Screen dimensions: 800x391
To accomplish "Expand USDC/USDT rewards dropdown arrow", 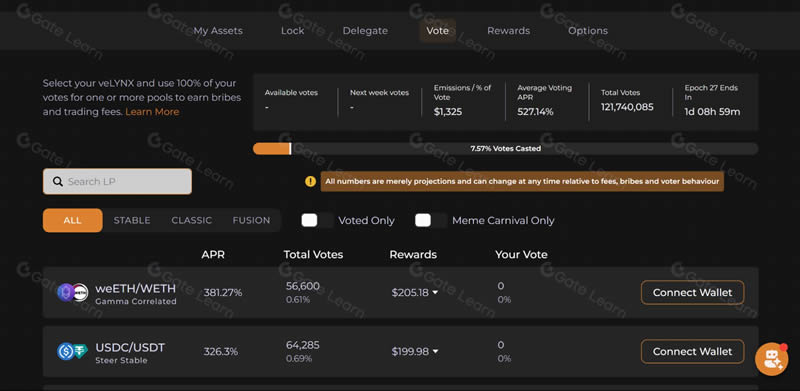I will click(x=435, y=352).
